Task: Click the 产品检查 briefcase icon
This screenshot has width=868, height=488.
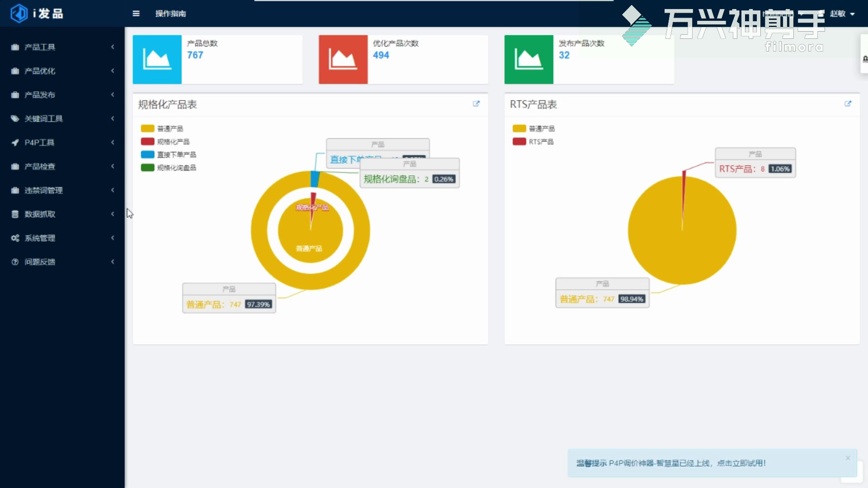Action: coord(15,167)
